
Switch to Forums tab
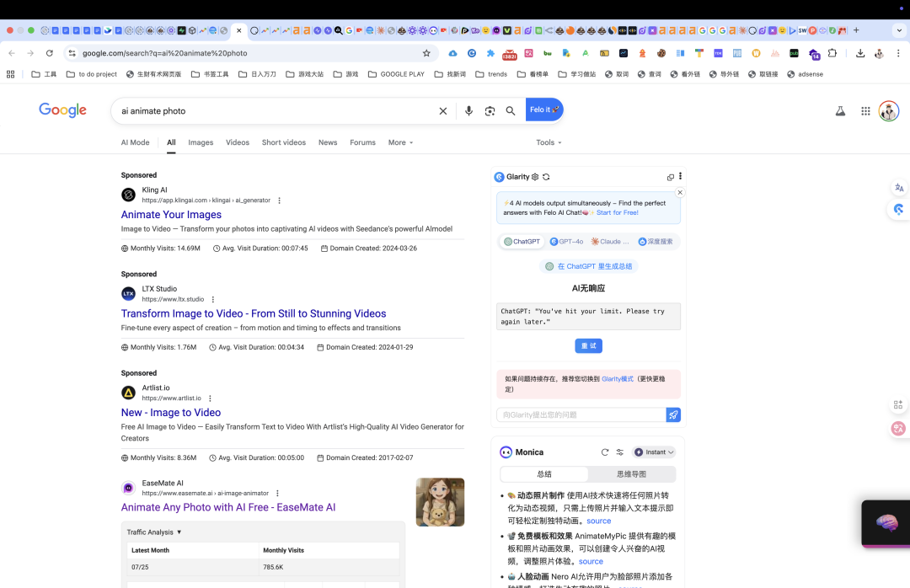(362, 142)
